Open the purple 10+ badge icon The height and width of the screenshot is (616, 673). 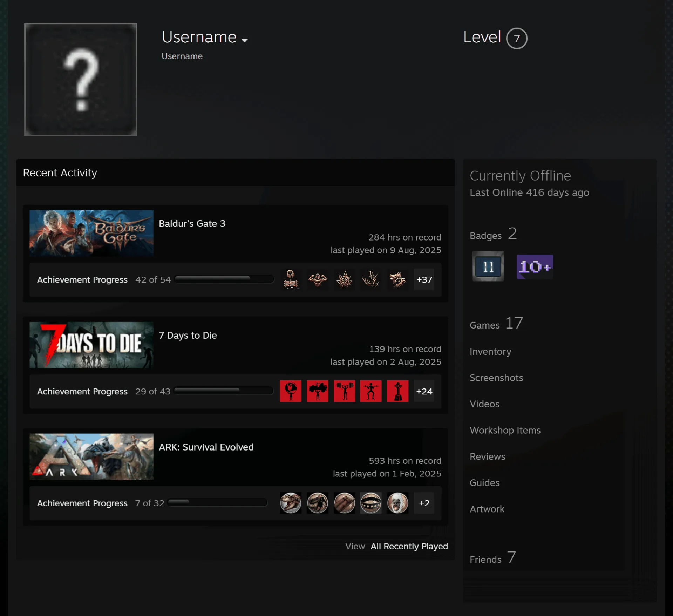pyautogui.click(x=535, y=266)
